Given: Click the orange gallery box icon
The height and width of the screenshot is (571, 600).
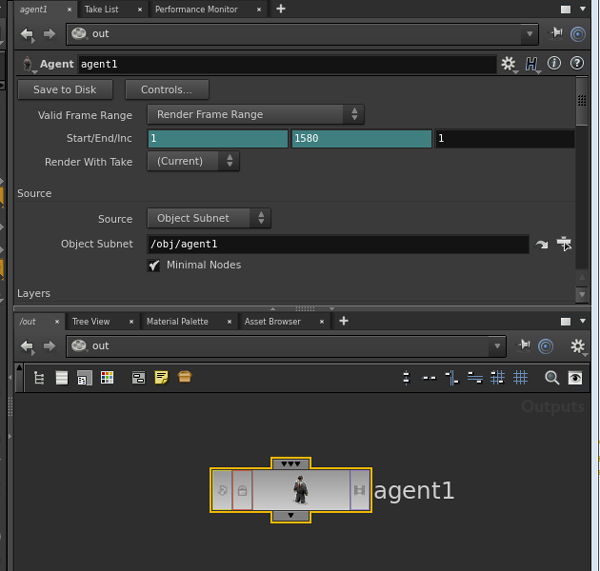Looking at the screenshot, I should (184, 377).
